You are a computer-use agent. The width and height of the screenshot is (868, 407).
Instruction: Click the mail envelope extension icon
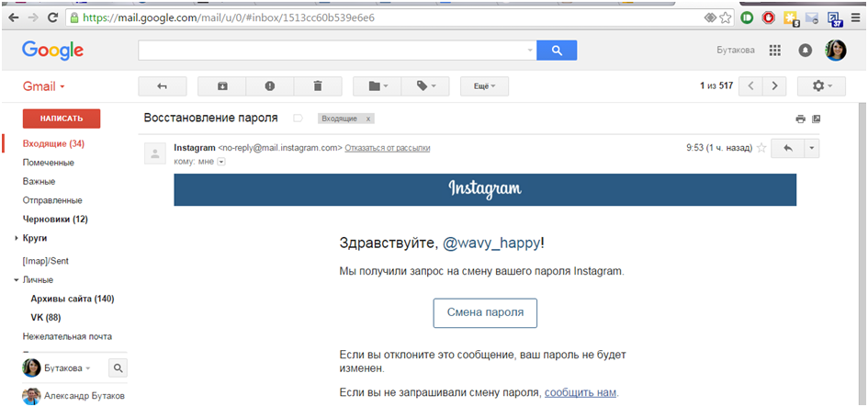pos(812,18)
